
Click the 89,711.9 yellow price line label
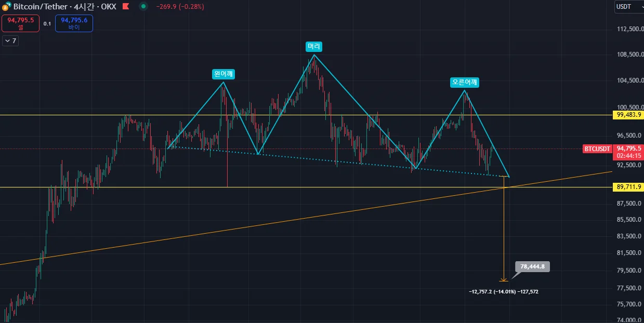point(628,187)
